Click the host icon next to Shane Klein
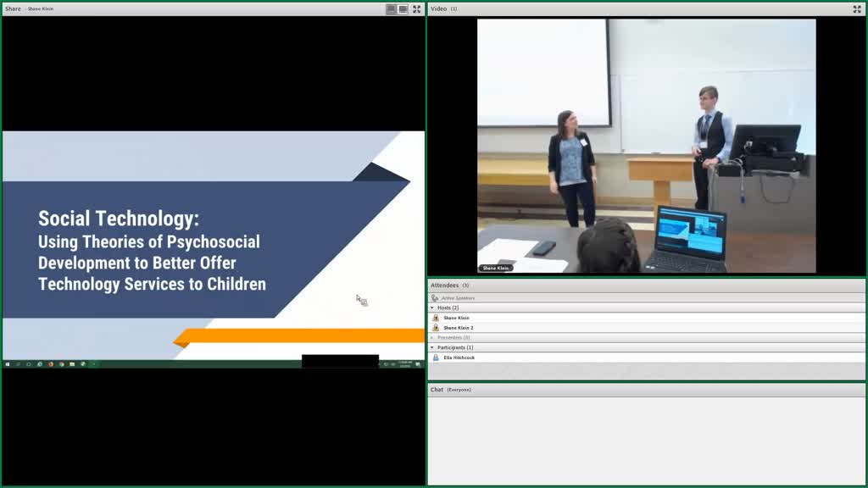The image size is (868, 488). [x=436, y=318]
